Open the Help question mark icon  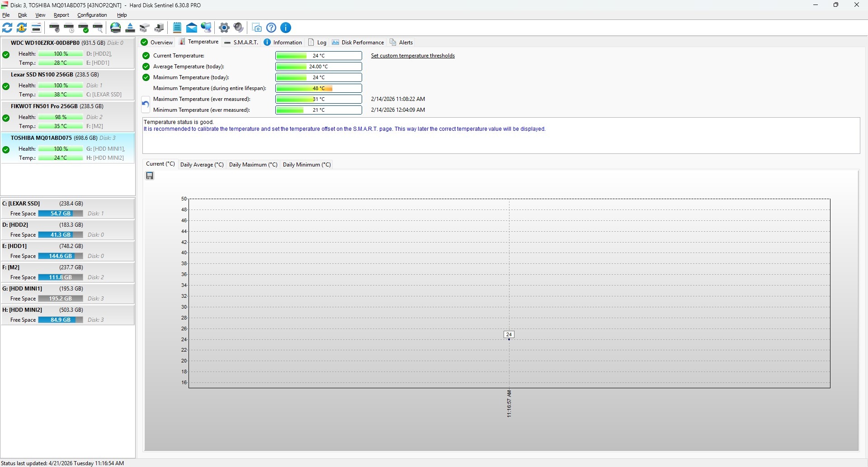271,28
